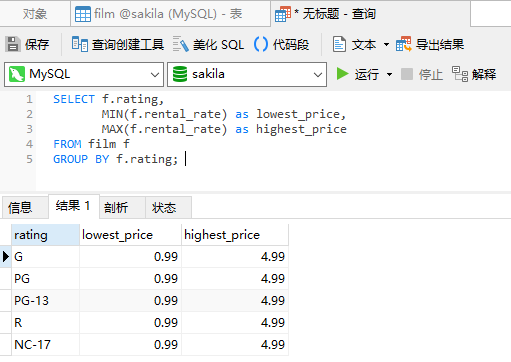Switch to the film @sakila table tab

pos(170,14)
